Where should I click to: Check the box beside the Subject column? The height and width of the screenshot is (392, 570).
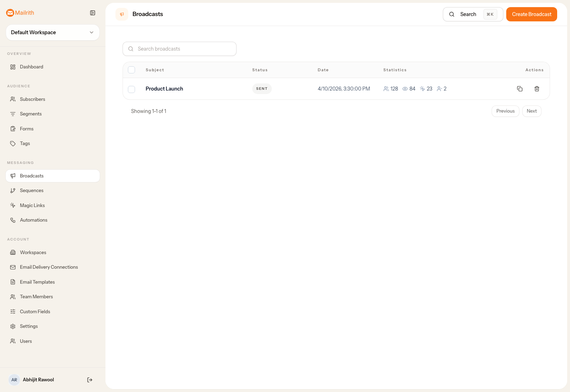point(131,70)
